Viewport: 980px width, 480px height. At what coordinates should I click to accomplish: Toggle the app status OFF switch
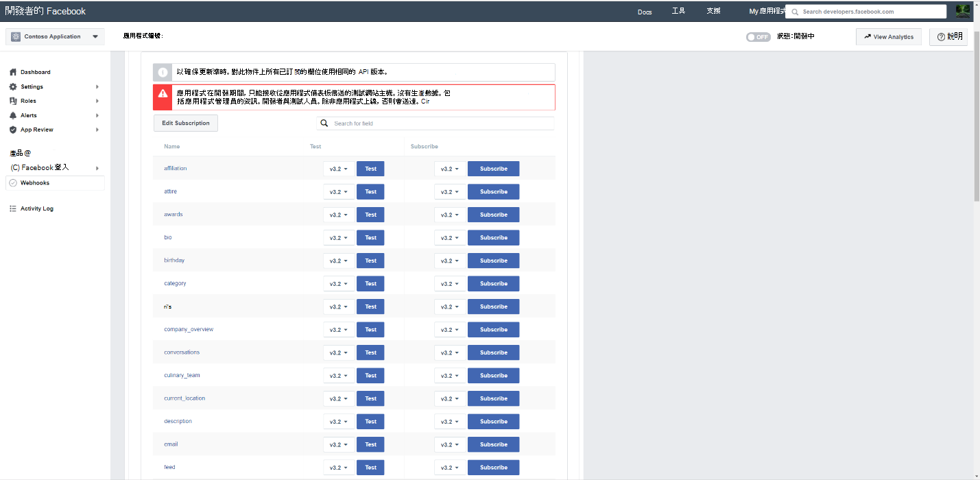[x=758, y=37]
